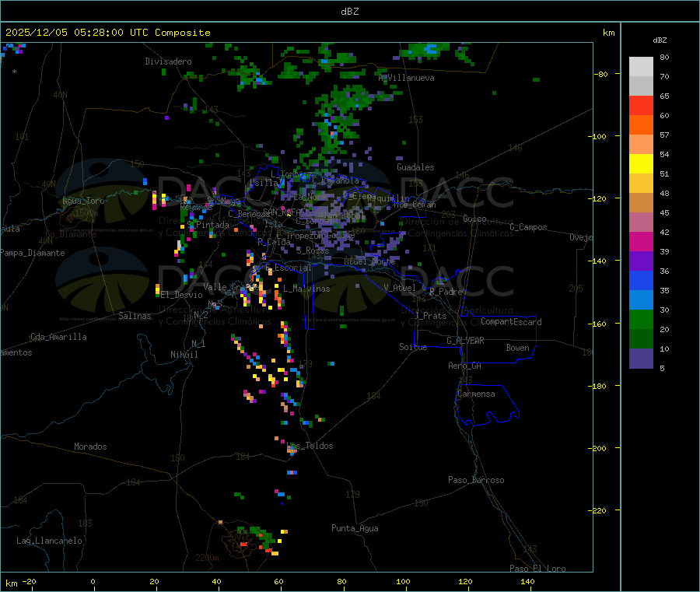The height and width of the screenshot is (592, 700).
Task: Select the '-140' tick on the right axis
Action: [599, 261]
